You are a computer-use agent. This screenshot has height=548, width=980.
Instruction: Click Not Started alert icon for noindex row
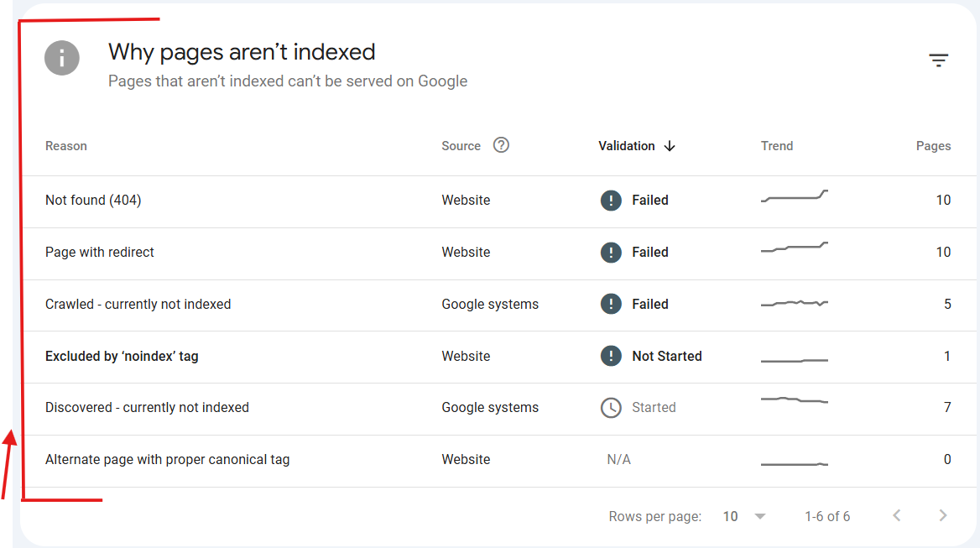coord(611,357)
